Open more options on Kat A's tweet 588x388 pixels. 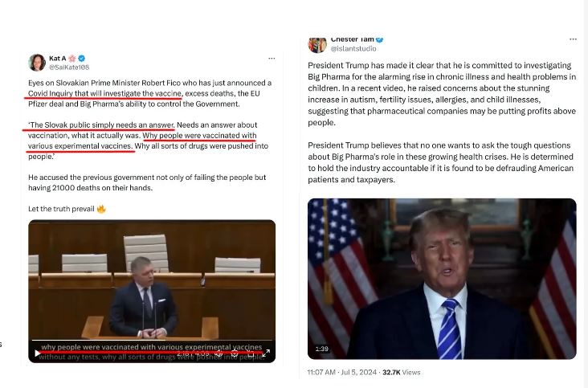point(272,59)
